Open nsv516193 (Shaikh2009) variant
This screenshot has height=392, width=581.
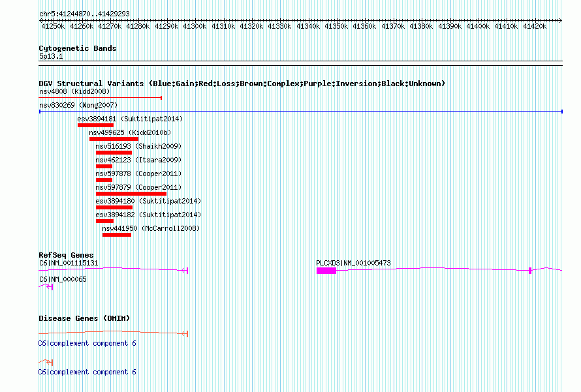point(138,146)
